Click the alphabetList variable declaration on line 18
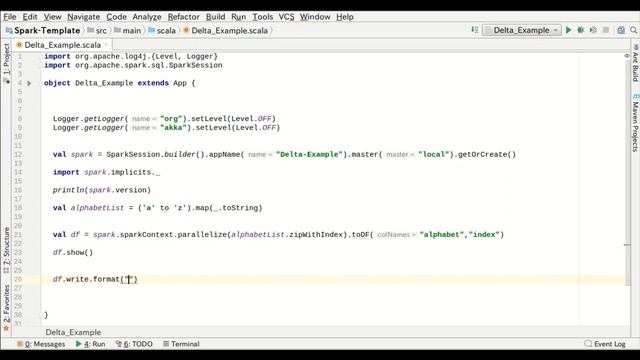Viewport: 640px width, 360px height. pos(97,208)
